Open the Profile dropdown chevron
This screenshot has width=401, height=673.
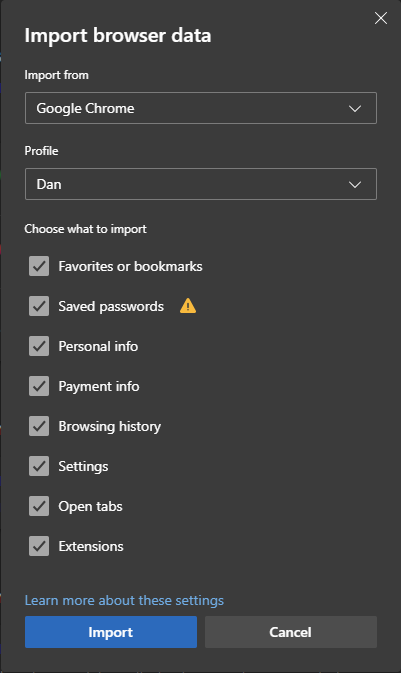(x=355, y=185)
